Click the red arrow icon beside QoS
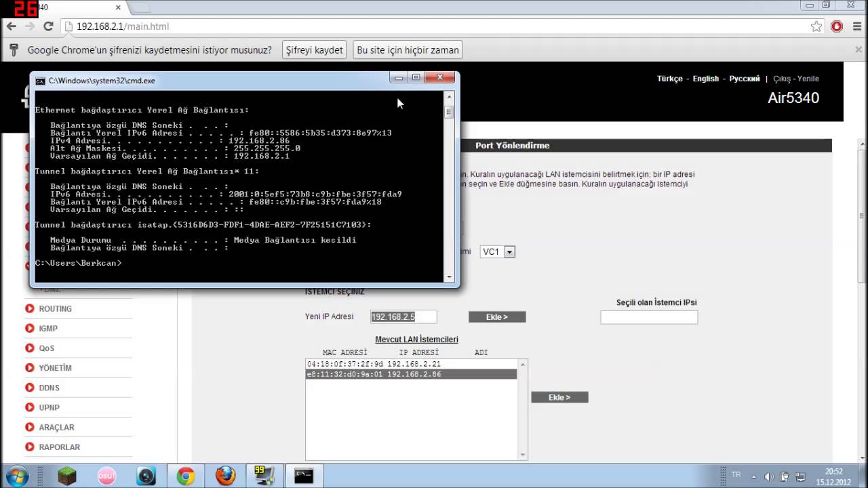868x488 pixels. tap(30, 348)
